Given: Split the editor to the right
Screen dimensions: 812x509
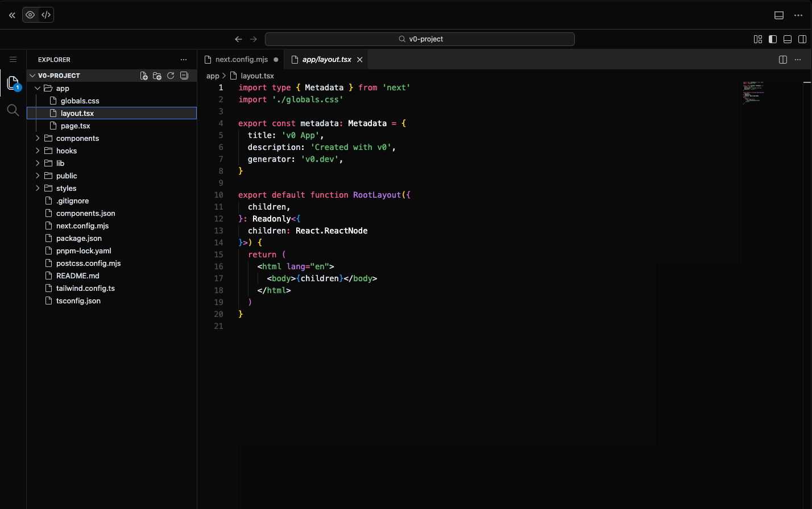Looking at the screenshot, I should pyautogui.click(x=783, y=60).
